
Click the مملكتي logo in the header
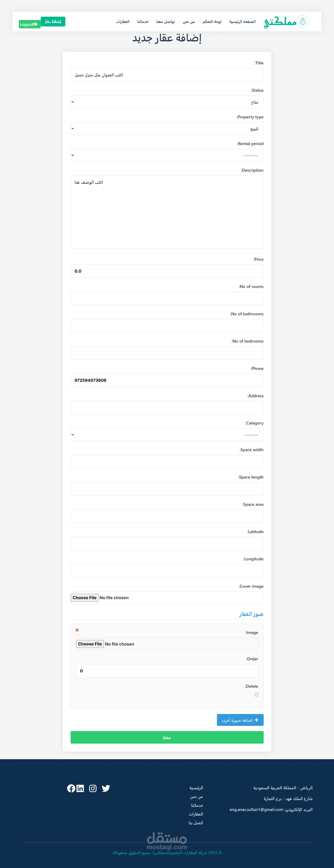click(x=286, y=22)
